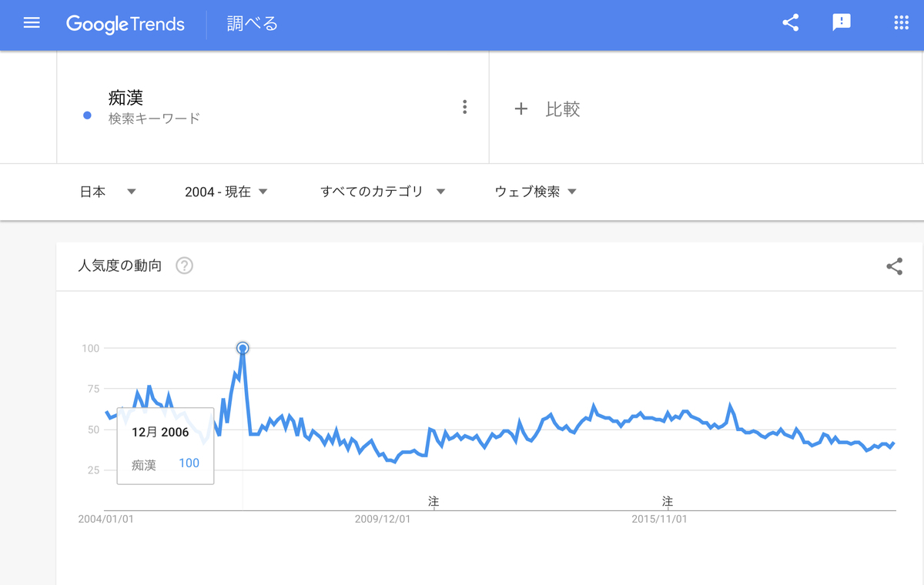Open the navigation hamburger menu
The height and width of the screenshot is (585, 924).
click(31, 22)
